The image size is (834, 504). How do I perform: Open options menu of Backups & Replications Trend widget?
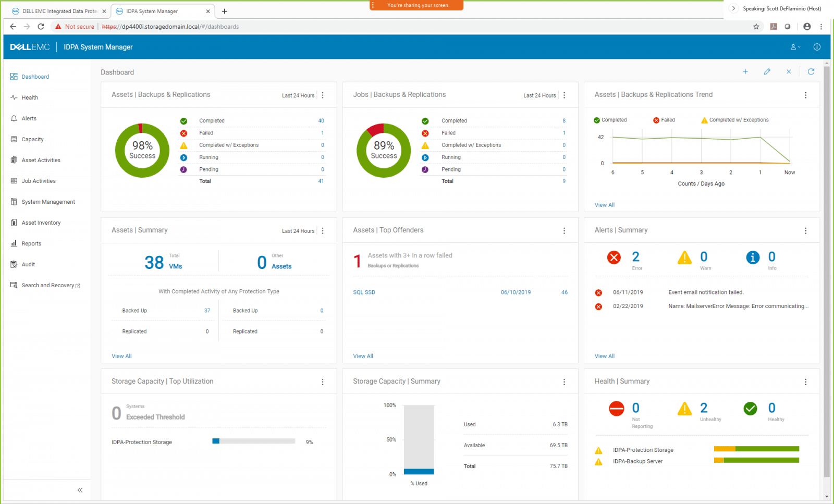806,95
